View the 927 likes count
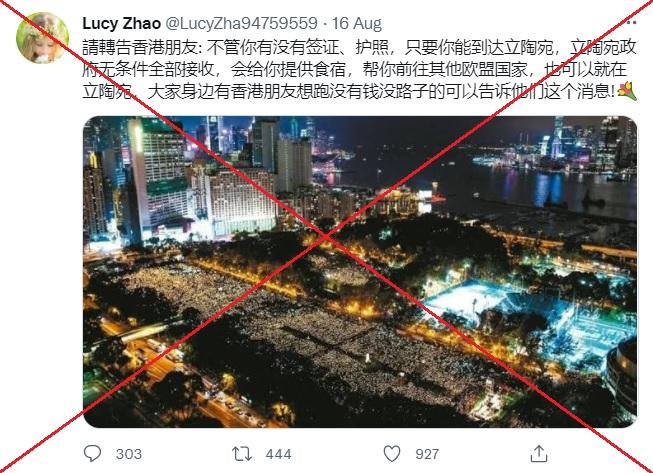This screenshot has width=653, height=473. (x=427, y=454)
